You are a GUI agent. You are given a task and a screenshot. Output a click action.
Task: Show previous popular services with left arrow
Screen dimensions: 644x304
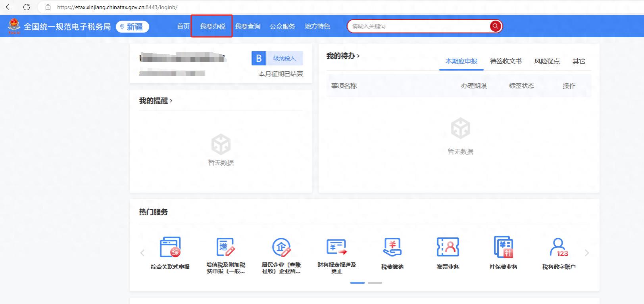click(142, 253)
